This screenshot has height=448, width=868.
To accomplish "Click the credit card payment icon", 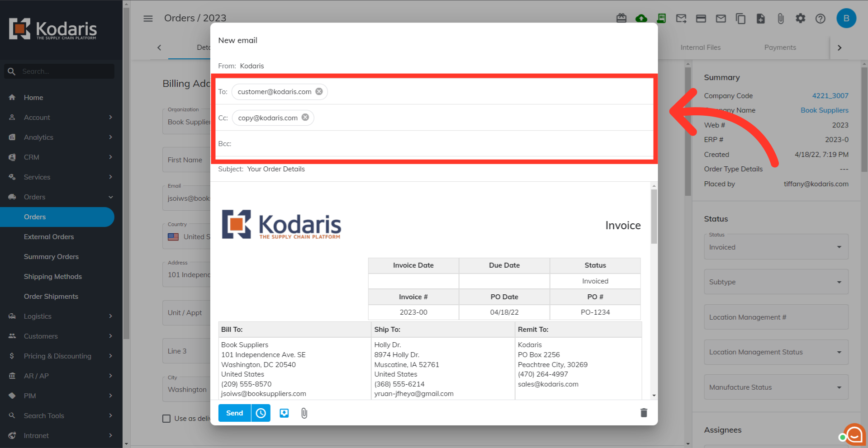I will tap(701, 19).
